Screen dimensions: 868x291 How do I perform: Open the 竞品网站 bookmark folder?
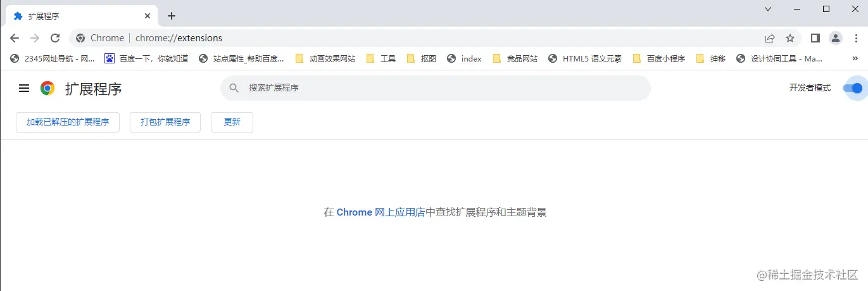click(515, 58)
